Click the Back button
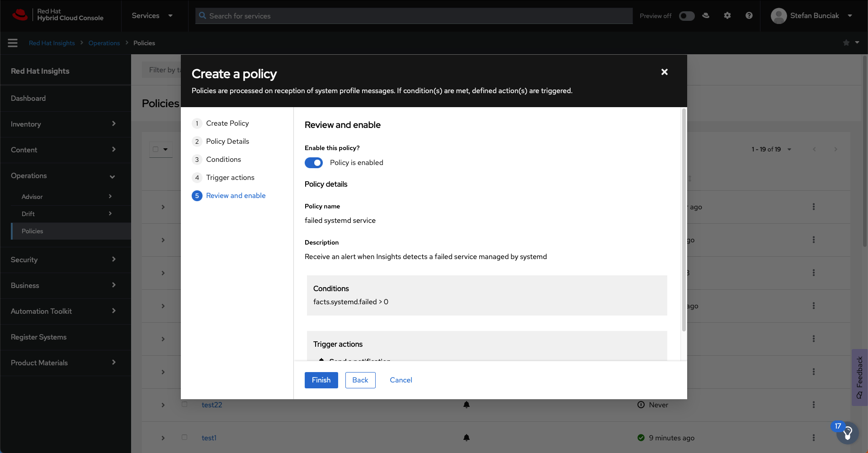 click(x=360, y=380)
